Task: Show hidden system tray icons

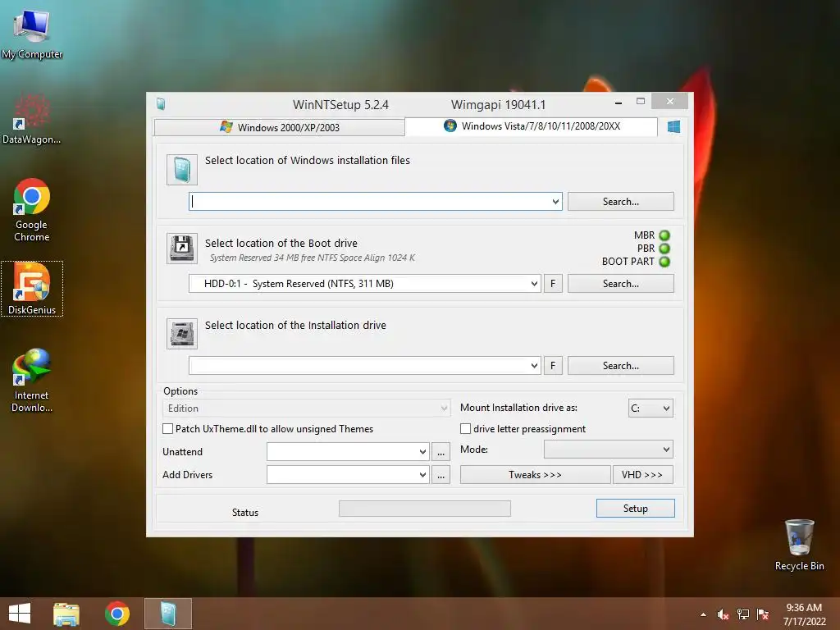Action: coord(703,614)
